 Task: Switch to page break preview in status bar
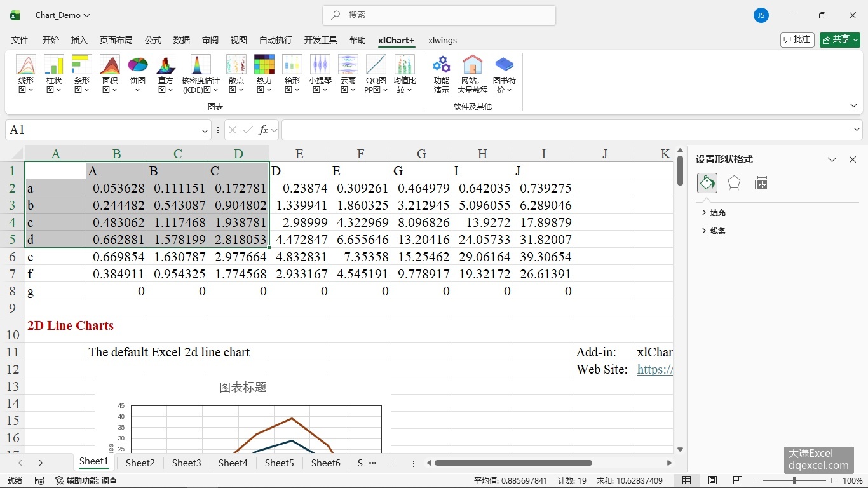738,480
